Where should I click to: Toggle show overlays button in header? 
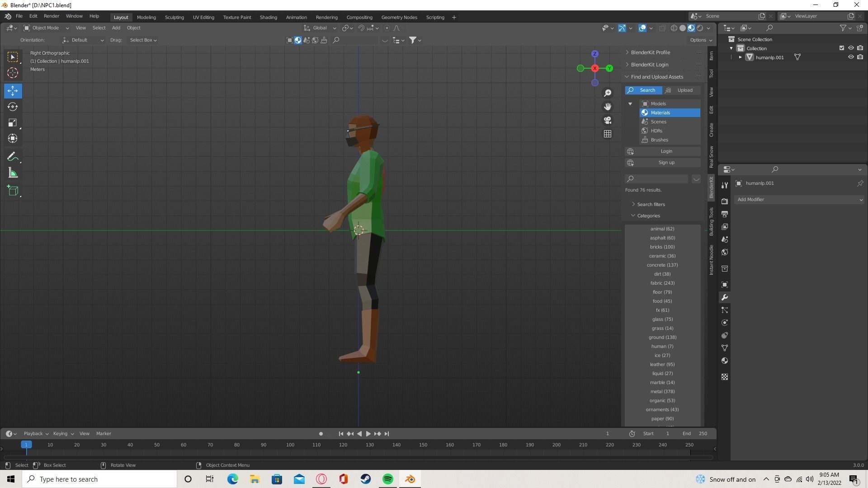click(x=642, y=28)
